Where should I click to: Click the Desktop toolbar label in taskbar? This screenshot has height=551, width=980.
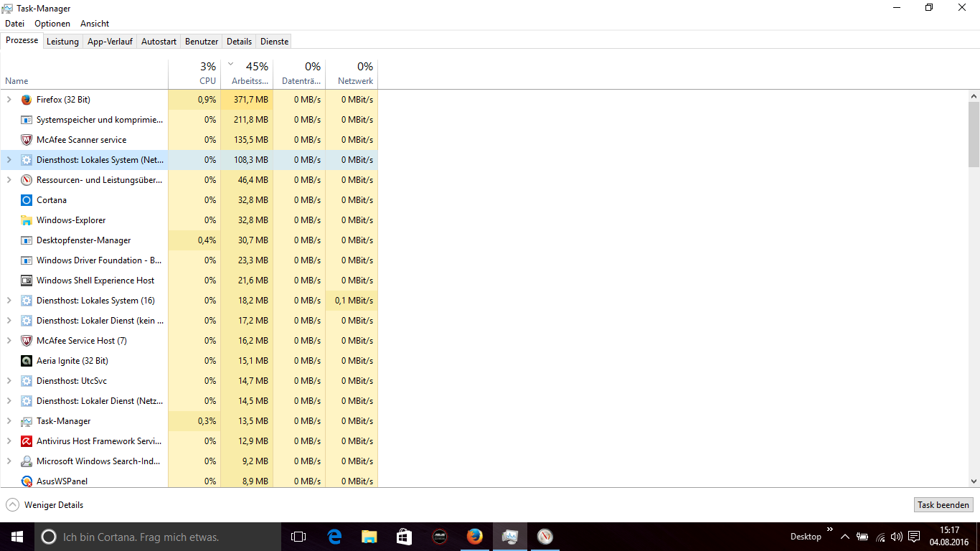click(x=806, y=537)
